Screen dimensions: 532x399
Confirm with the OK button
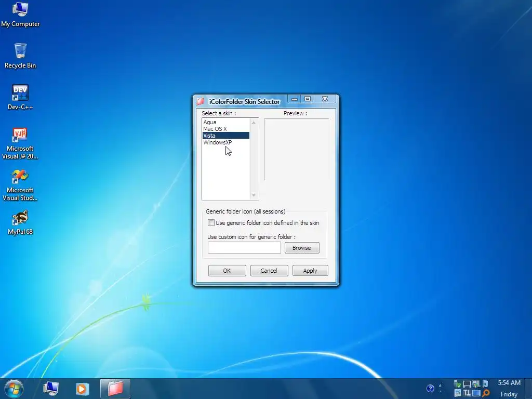click(227, 270)
